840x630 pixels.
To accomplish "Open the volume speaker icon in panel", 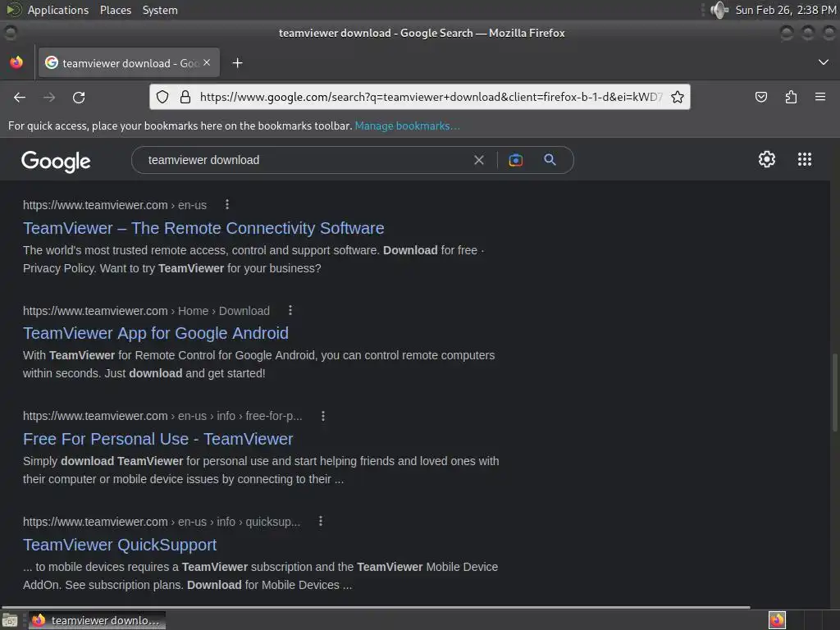I will [719, 10].
